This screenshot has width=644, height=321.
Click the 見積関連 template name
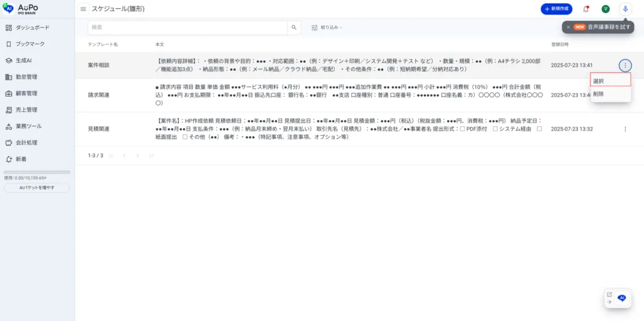pos(99,129)
